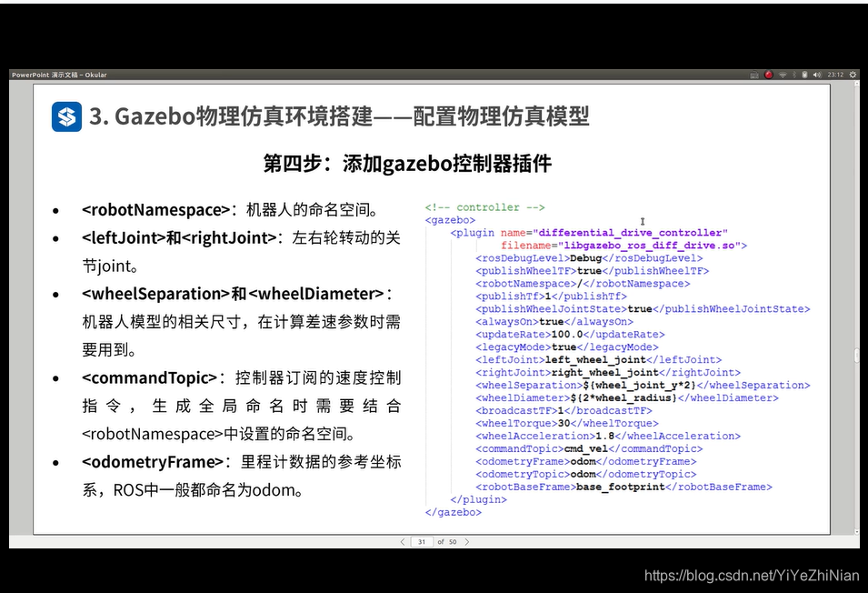Click the subtitle '第四步：添加gazebo控制器插件'
Viewport: 868px width, 593px height.
[x=407, y=164]
